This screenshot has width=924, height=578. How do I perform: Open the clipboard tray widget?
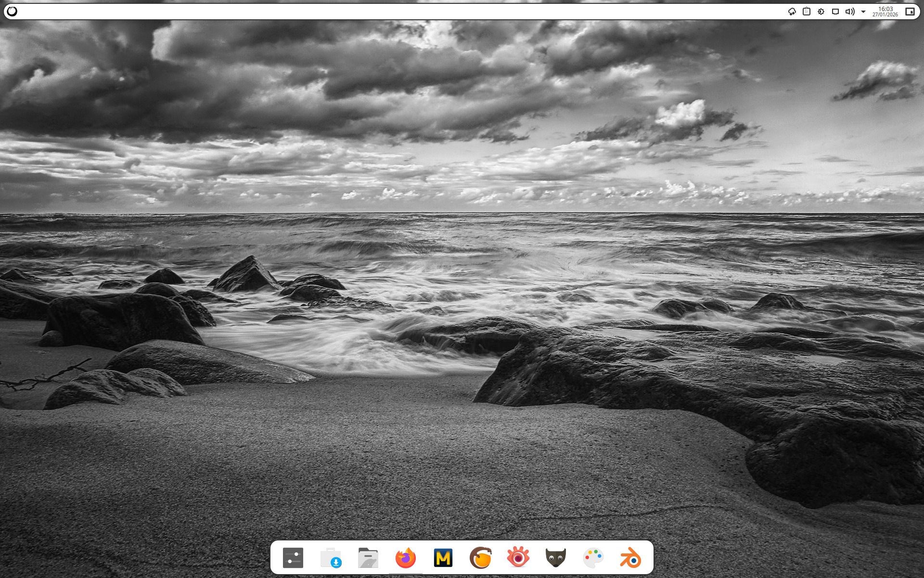tap(807, 12)
